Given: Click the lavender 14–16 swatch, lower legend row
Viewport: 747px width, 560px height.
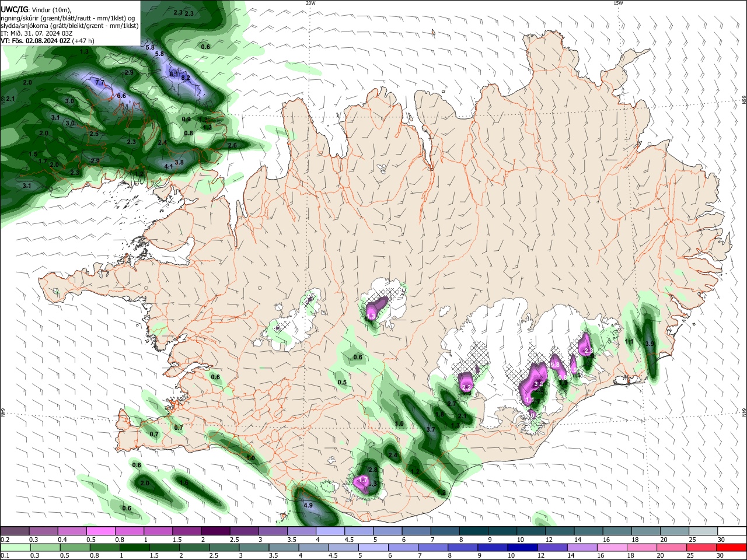Looking at the screenshot, I should tap(581, 547).
